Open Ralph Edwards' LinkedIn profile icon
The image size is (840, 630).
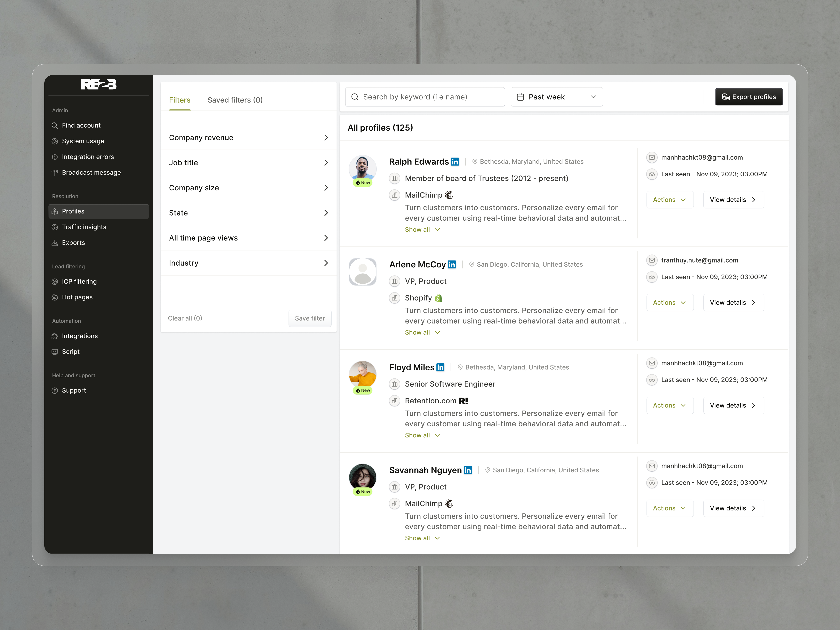(x=455, y=161)
